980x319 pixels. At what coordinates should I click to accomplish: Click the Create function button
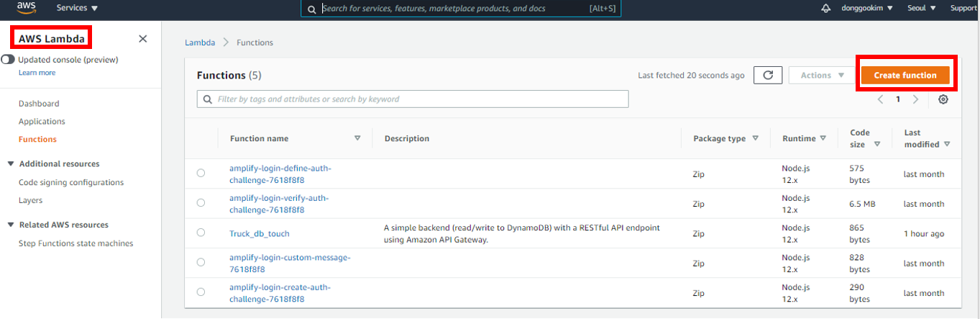coord(905,75)
